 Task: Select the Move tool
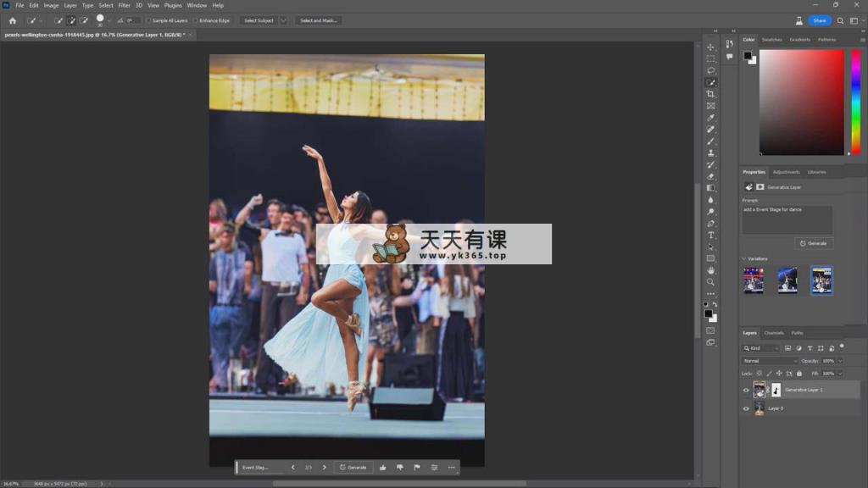coord(711,47)
